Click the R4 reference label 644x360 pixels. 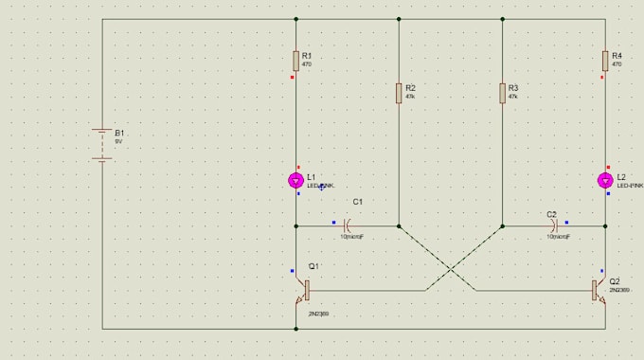click(617, 56)
